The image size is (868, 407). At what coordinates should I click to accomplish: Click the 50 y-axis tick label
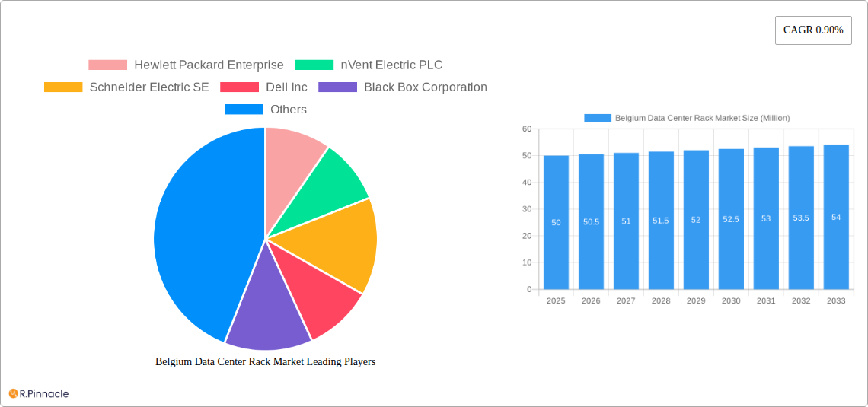pyautogui.click(x=527, y=156)
